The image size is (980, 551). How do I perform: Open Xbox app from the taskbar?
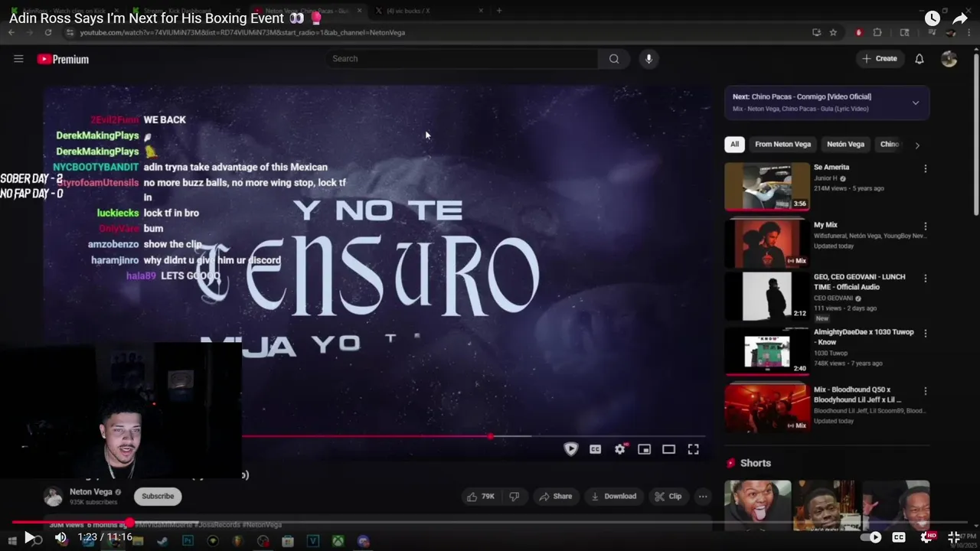(338, 541)
